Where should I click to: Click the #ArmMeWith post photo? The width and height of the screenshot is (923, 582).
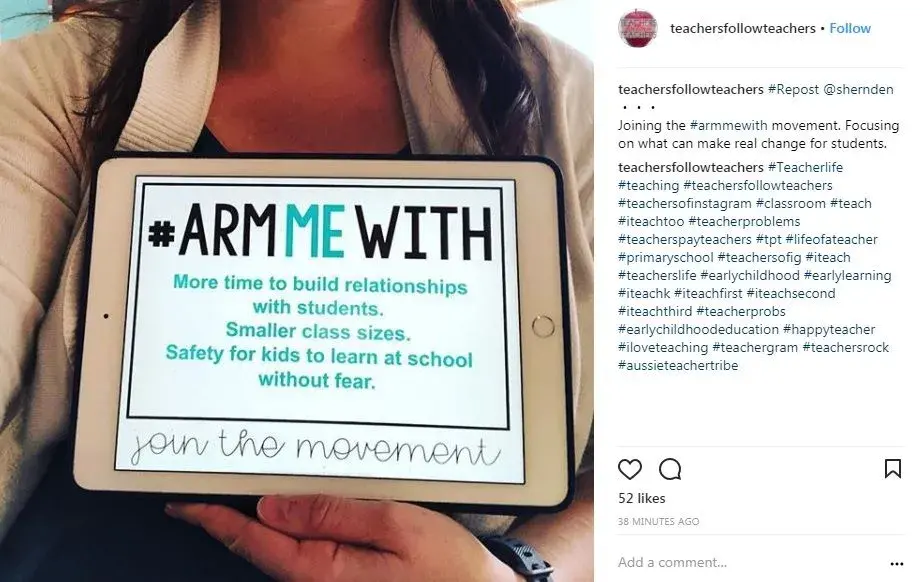coord(297,291)
